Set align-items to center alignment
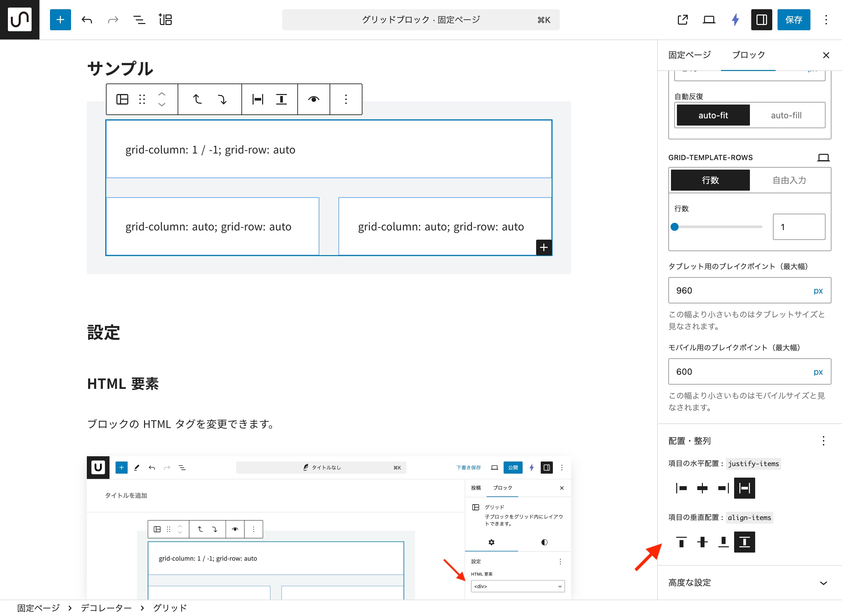This screenshot has height=616, width=842. click(x=702, y=542)
